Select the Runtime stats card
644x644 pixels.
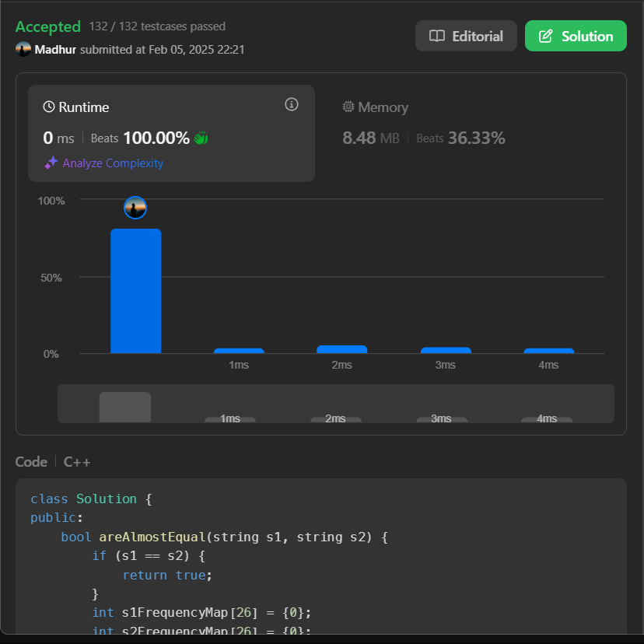pos(171,133)
